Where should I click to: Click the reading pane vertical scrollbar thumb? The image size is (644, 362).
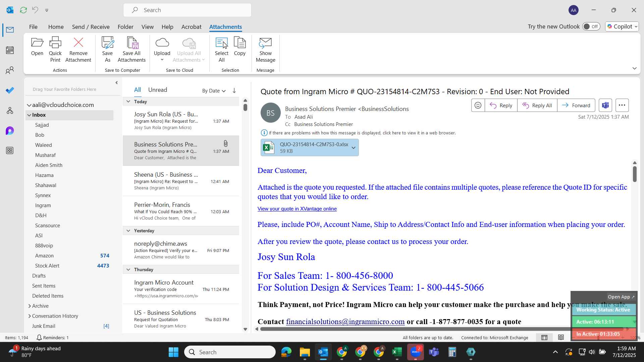pos(635,174)
